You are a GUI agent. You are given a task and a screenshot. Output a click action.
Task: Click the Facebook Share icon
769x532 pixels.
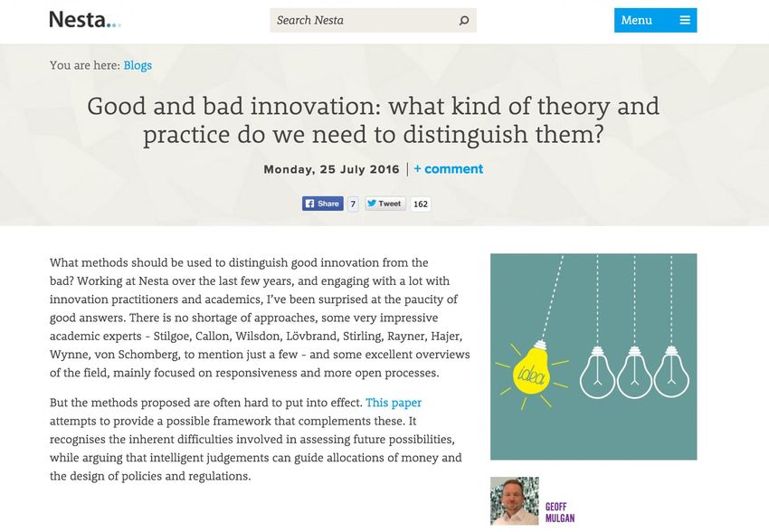click(309, 204)
